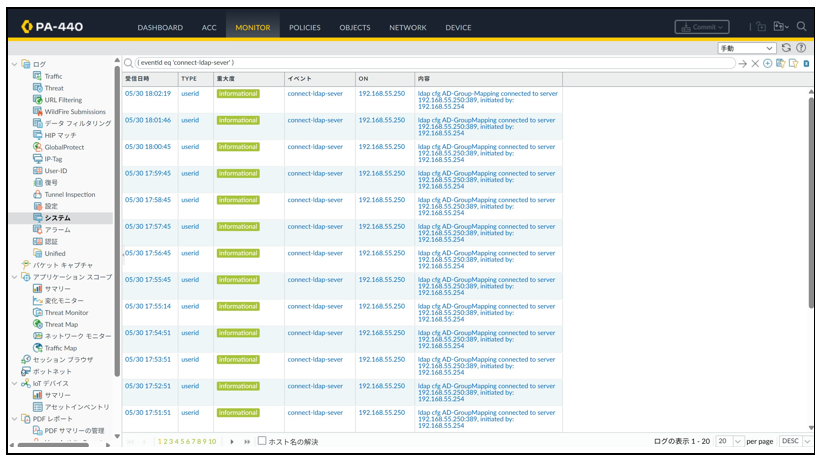This screenshot has width=817, height=460.
Task: Click the sidebar vertical scrollbar
Action: click(117, 219)
